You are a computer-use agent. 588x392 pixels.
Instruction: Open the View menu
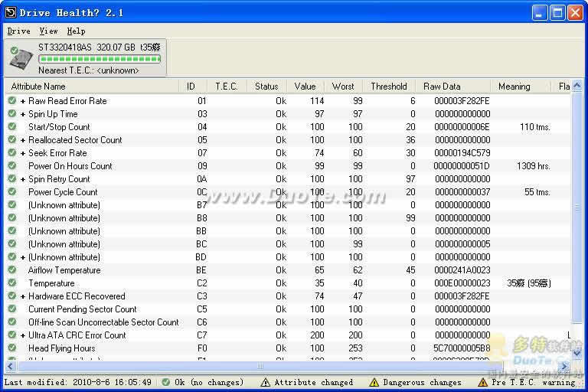pyautogui.click(x=49, y=31)
